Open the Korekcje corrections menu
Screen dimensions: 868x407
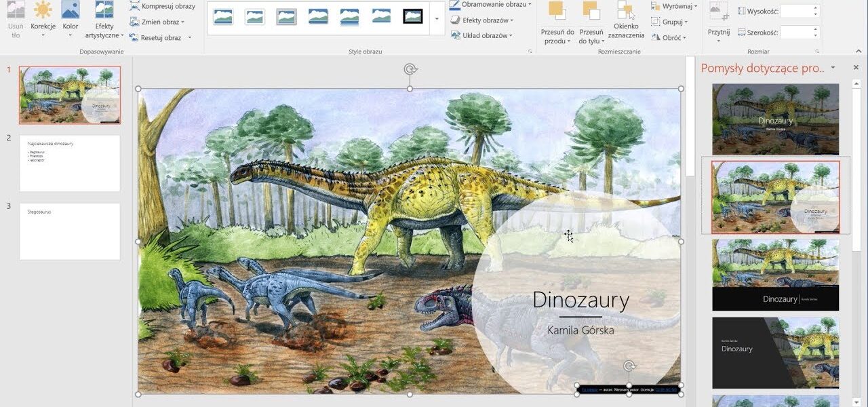click(43, 18)
